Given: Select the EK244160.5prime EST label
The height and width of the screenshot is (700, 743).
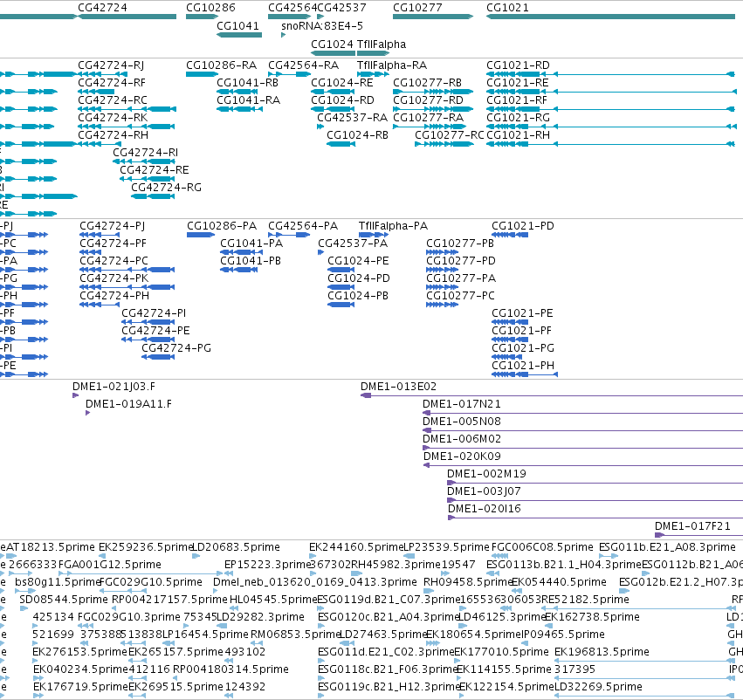Looking at the screenshot, I should click(x=356, y=547).
